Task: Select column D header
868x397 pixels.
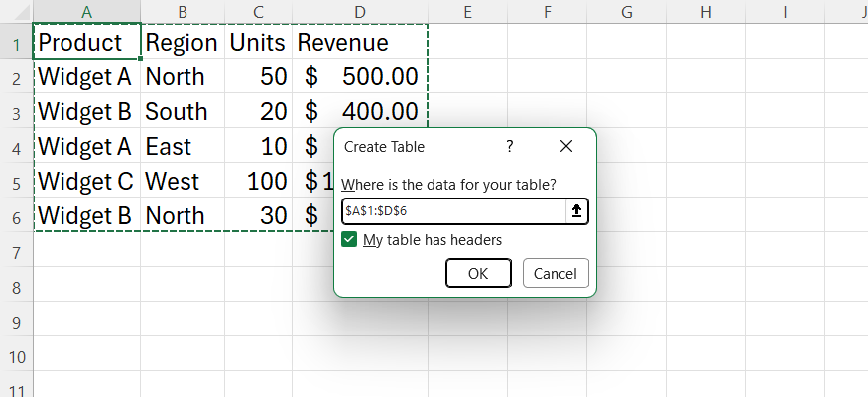Action: coord(360,12)
